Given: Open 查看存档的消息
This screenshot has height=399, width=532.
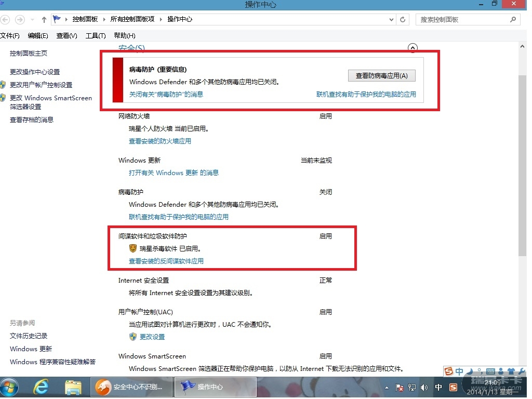Looking at the screenshot, I should coord(32,120).
